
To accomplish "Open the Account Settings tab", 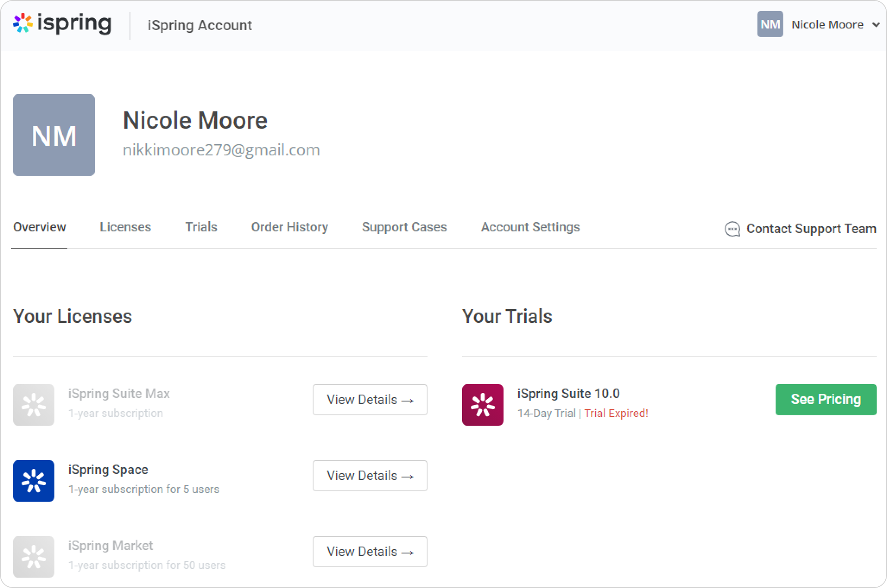I will pos(530,227).
